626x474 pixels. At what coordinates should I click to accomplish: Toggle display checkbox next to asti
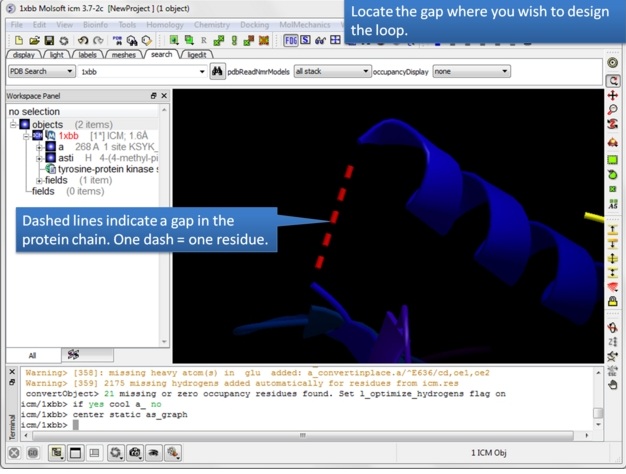(50, 158)
